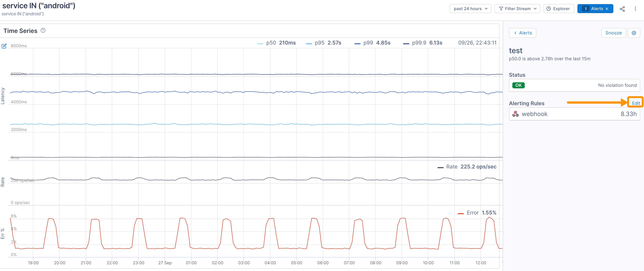
Task: Click the edit pencil icon beside latency chart
Action: (4, 46)
